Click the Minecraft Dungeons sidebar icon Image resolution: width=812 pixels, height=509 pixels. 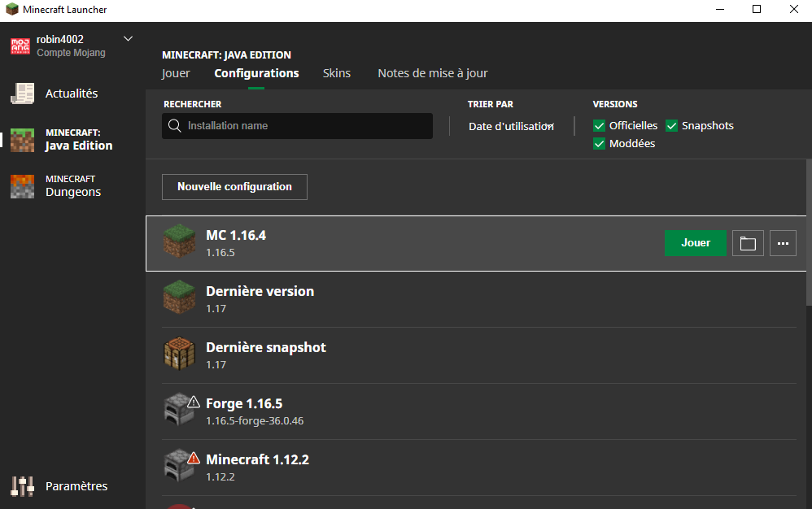(22, 186)
